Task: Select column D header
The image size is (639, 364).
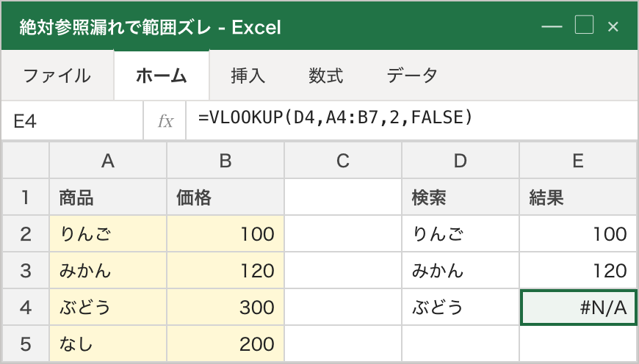Action: (461, 161)
